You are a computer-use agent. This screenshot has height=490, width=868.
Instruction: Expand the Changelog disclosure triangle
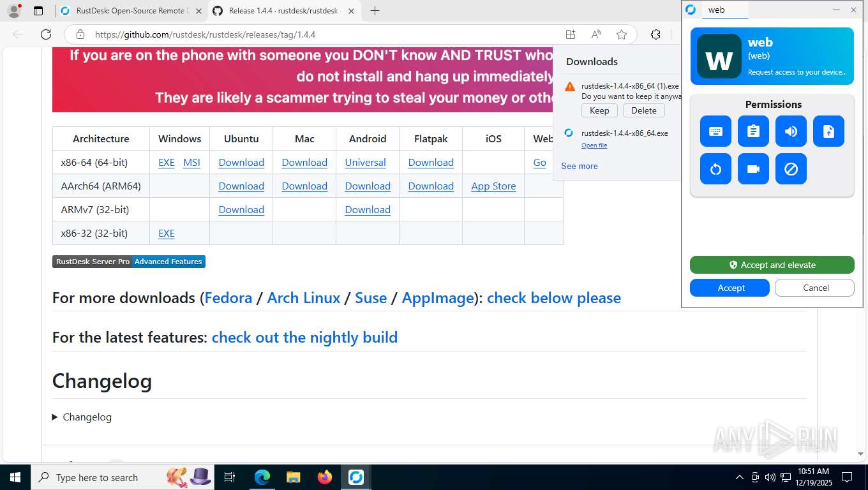pos(56,417)
